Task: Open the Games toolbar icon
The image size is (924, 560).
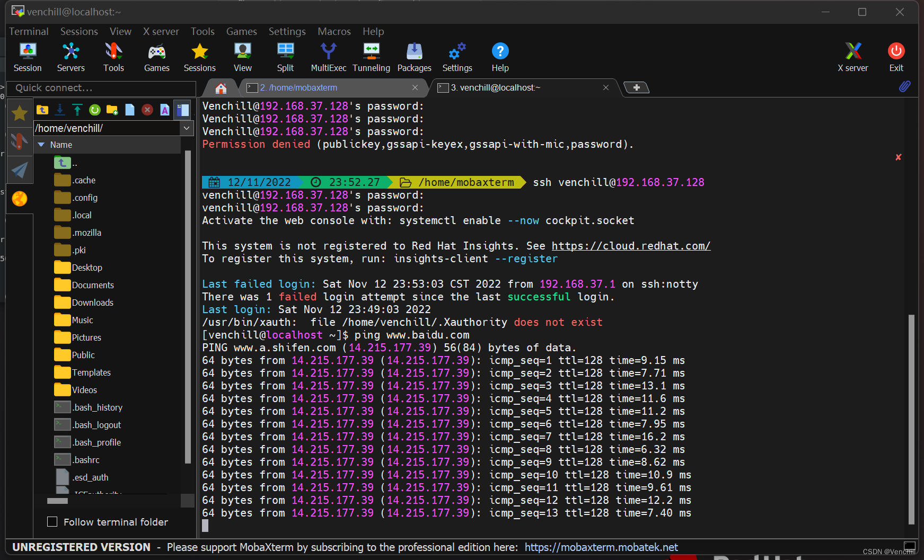Action: point(157,57)
